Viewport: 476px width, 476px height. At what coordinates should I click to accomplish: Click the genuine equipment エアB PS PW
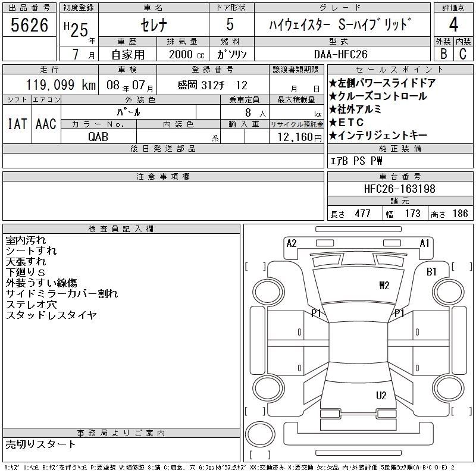356,161
